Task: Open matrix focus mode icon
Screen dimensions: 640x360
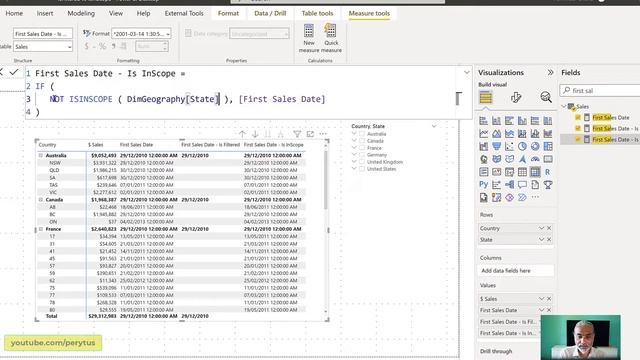Action: coord(310,134)
